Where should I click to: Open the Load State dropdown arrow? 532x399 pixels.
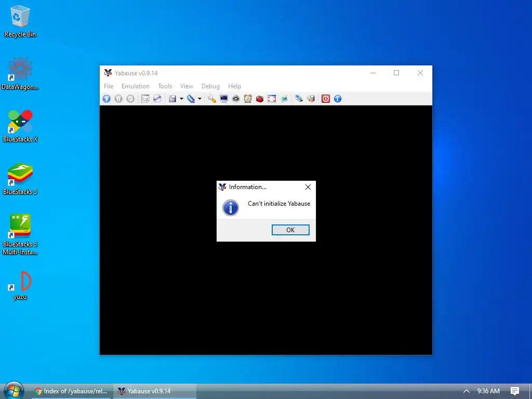point(200,99)
